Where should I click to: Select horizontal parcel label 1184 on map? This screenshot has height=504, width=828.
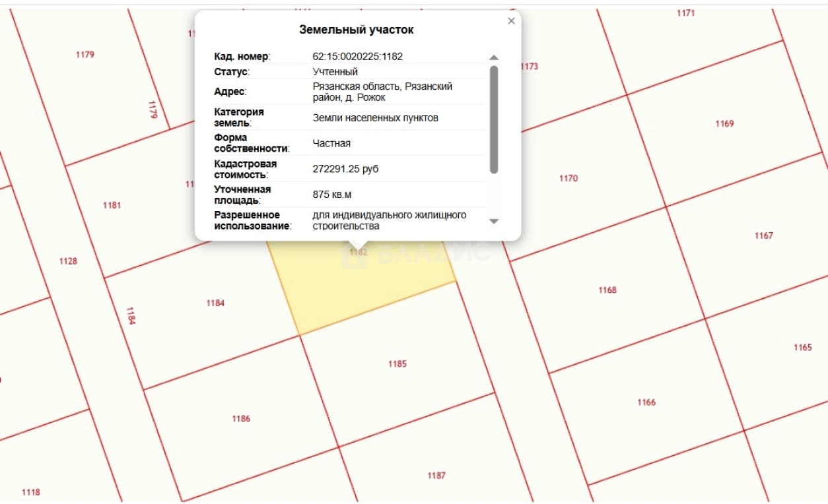pyautogui.click(x=215, y=303)
